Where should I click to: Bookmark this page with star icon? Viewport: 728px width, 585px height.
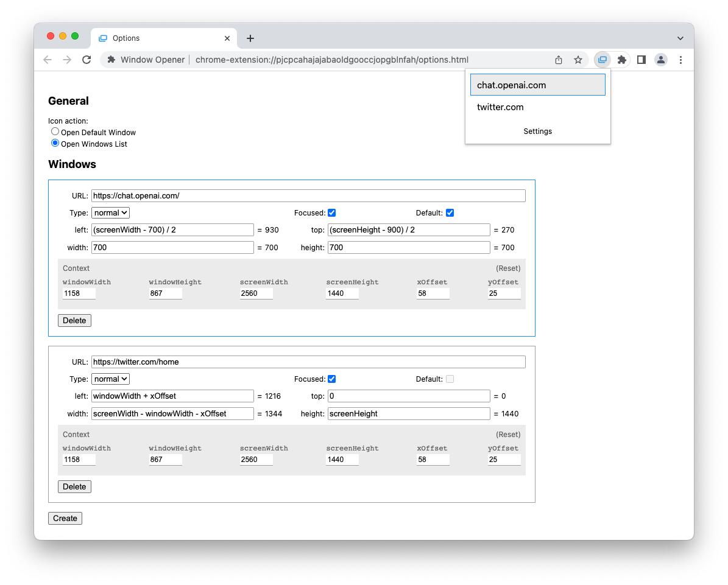click(x=578, y=60)
